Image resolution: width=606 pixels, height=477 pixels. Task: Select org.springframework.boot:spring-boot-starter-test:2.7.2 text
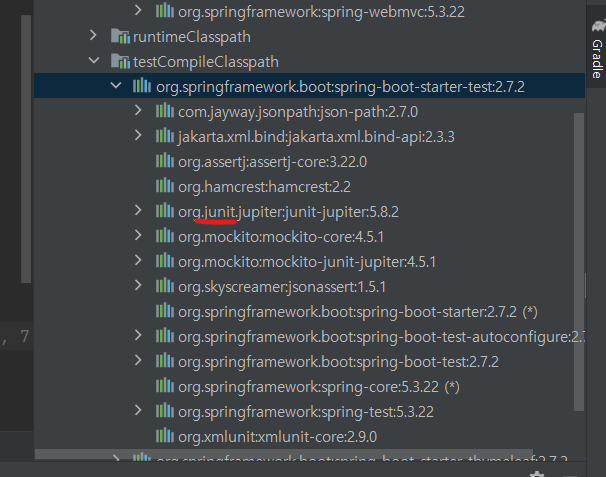(340, 87)
